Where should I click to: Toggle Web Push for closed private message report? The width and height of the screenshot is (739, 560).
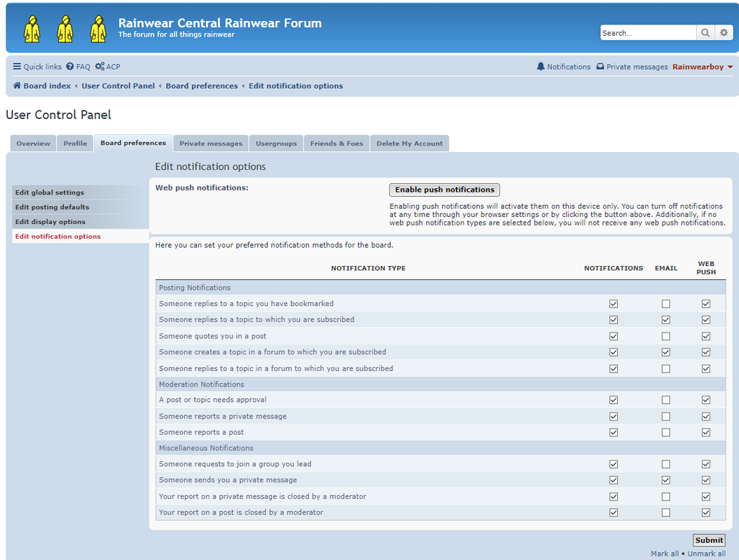[x=705, y=497]
